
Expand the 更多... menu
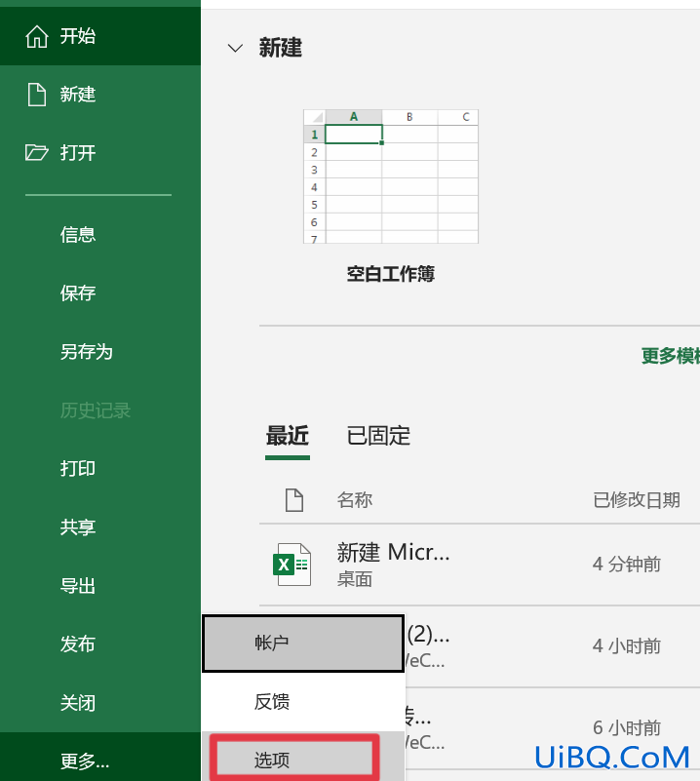point(85,761)
